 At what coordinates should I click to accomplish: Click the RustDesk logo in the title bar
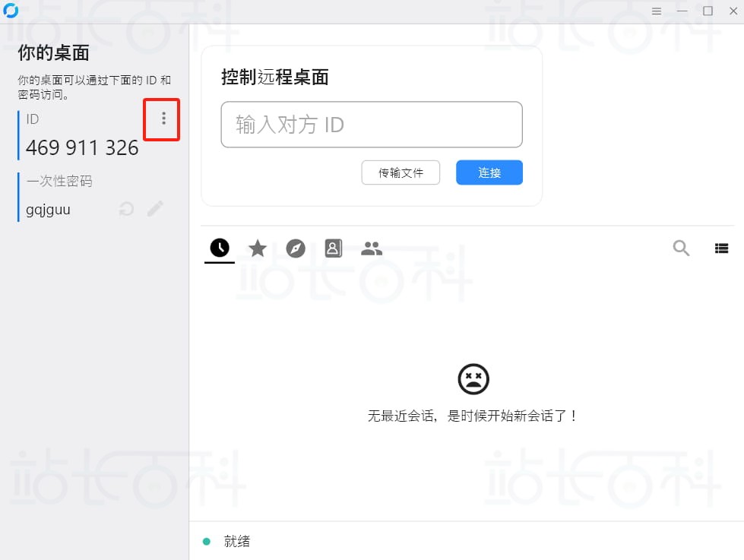10,11
